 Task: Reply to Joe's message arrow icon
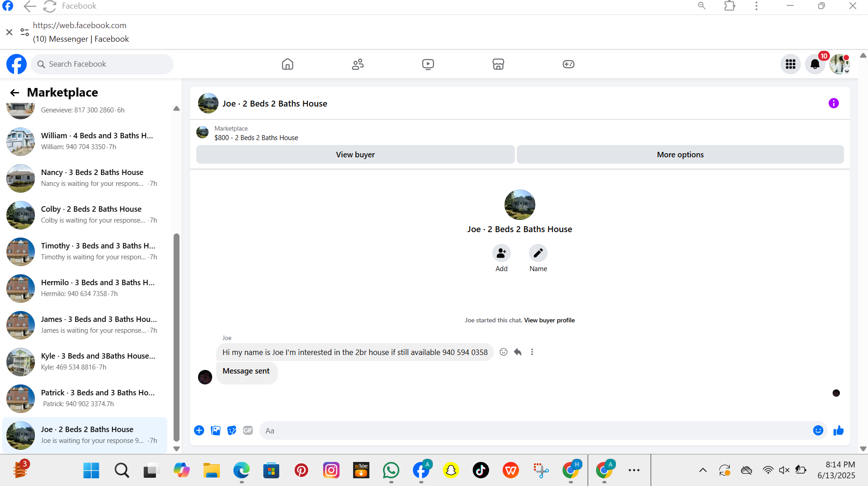click(x=518, y=352)
